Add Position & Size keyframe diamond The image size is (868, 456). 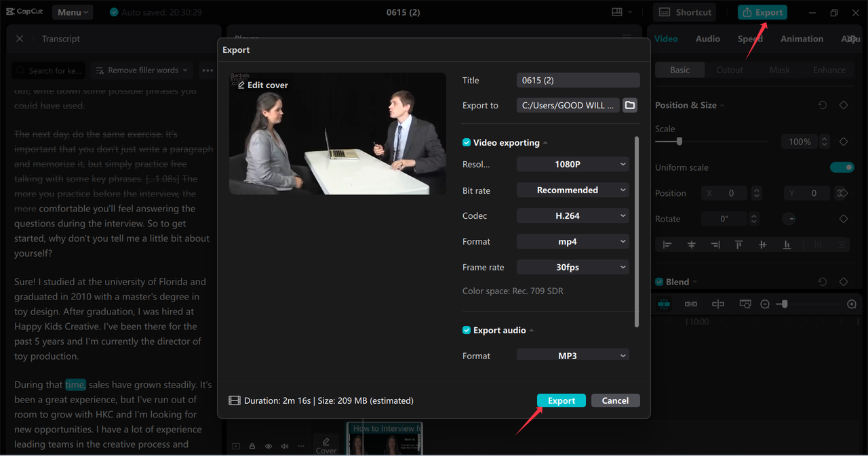pyautogui.click(x=844, y=105)
